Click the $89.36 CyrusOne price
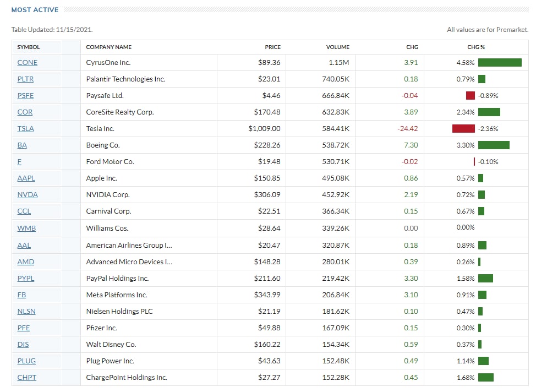Image resolution: width=536 pixels, height=392 pixels. 269,63
